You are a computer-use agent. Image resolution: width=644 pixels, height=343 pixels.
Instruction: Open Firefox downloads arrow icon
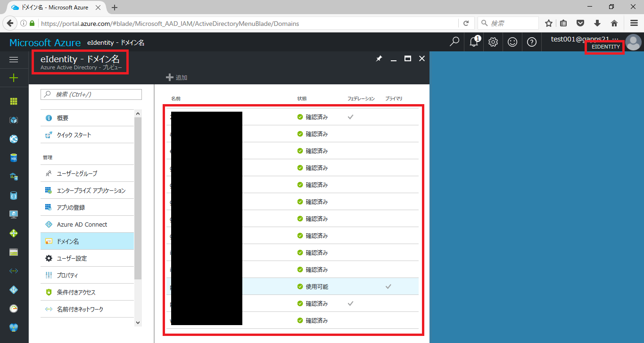(x=597, y=23)
